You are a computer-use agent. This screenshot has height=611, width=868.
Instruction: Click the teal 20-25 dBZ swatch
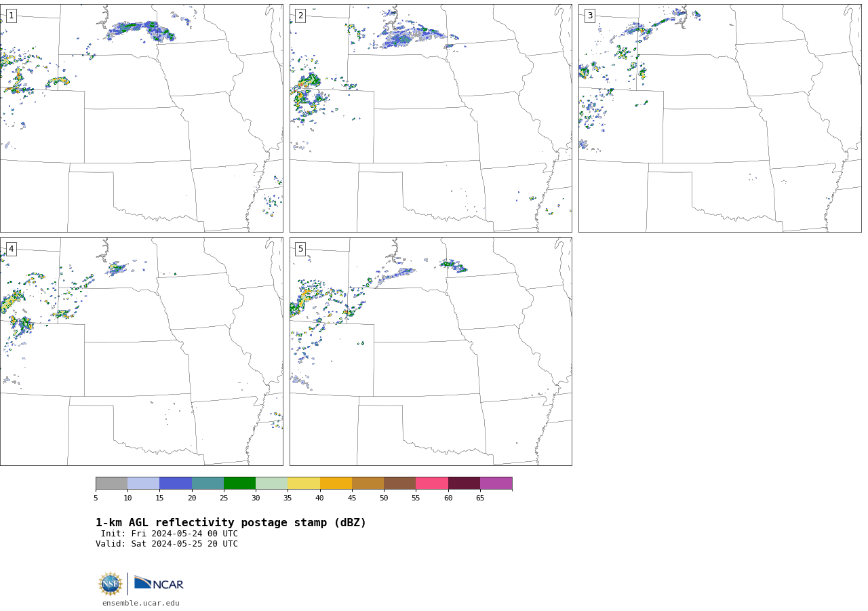[x=208, y=484]
